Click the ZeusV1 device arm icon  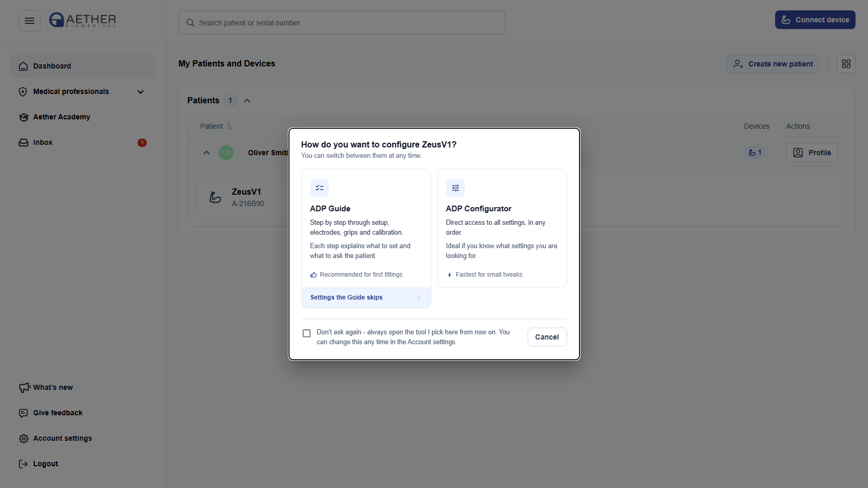tap(215, 197)
